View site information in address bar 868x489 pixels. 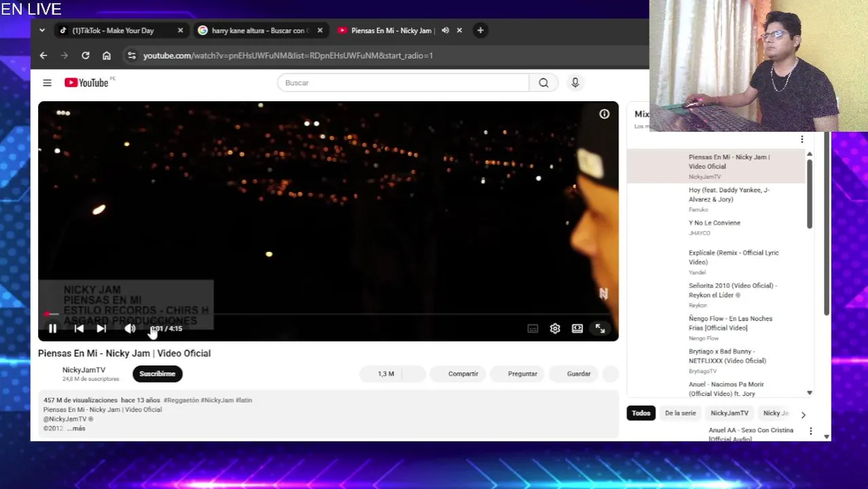pyautogui.click(x=132, y=56)
